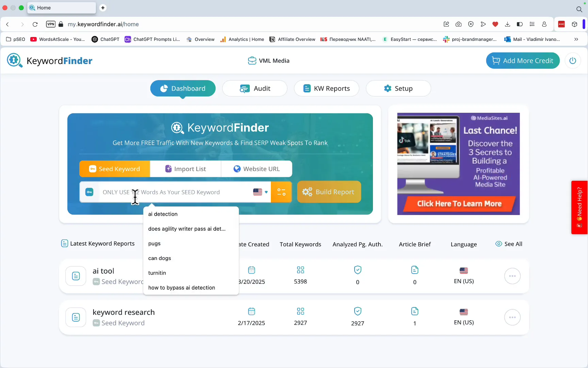Image resolution: width=588 pixels, height=368 pixels.
Task: Click the browser address bar URL
Action: pos(103,24)
